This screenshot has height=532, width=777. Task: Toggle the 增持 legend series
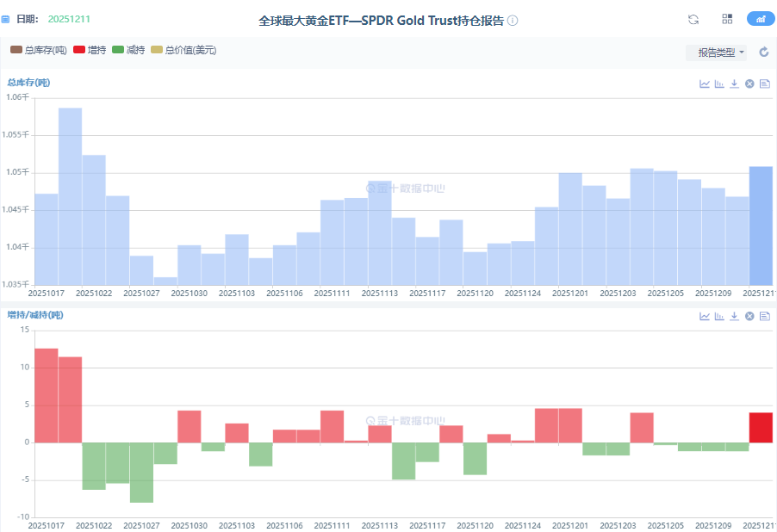[90, 51]
